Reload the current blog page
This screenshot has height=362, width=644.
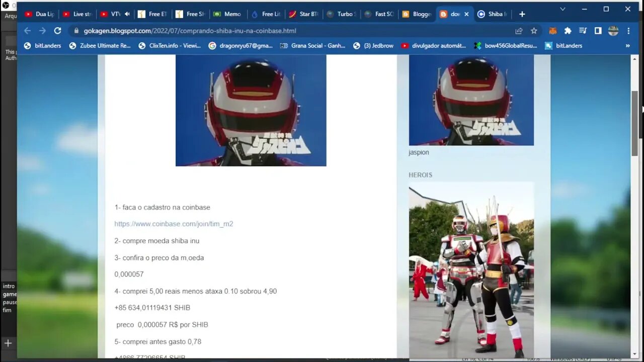tap(57, 31)
